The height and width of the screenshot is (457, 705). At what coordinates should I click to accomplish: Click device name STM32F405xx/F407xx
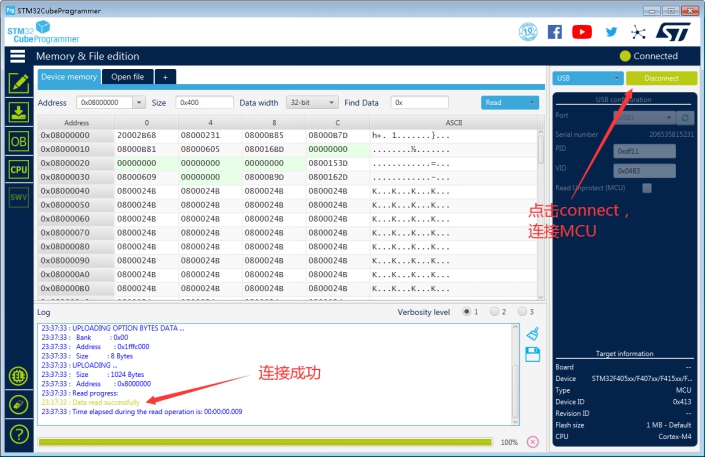tap(642, 379)
